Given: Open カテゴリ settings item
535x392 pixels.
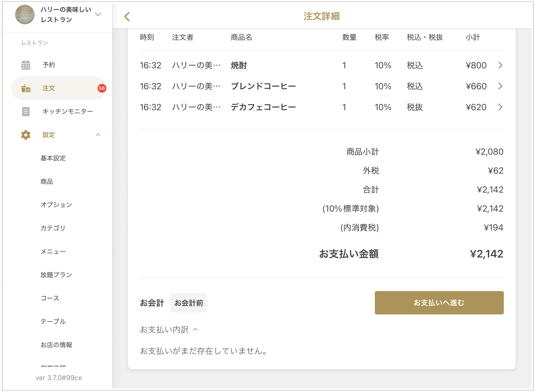Looking at the screenshot, I should tap(53, 228).
